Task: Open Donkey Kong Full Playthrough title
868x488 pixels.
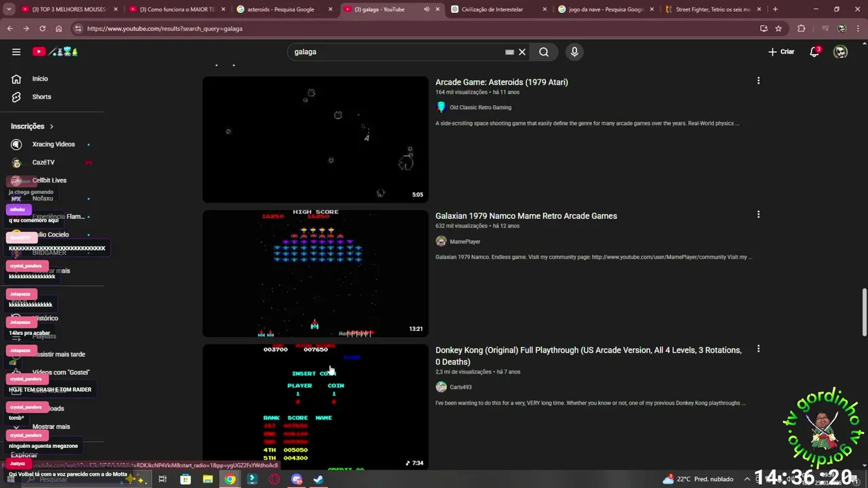Action: pos(589,356)
